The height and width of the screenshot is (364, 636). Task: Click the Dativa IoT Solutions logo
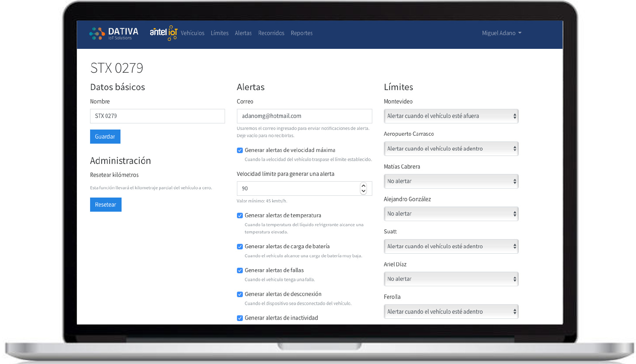pyautogui.click(x=114, y=33)
